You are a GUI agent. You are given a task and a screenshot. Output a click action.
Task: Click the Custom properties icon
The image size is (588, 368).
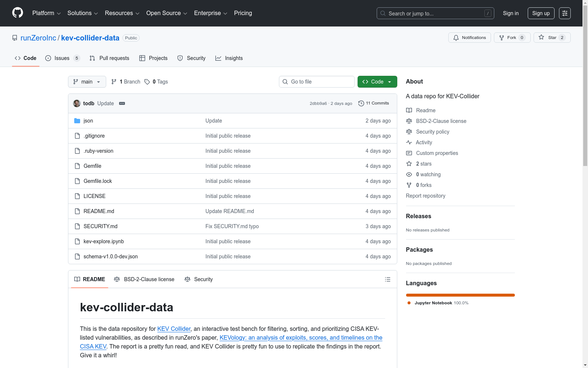pos(409,153)
